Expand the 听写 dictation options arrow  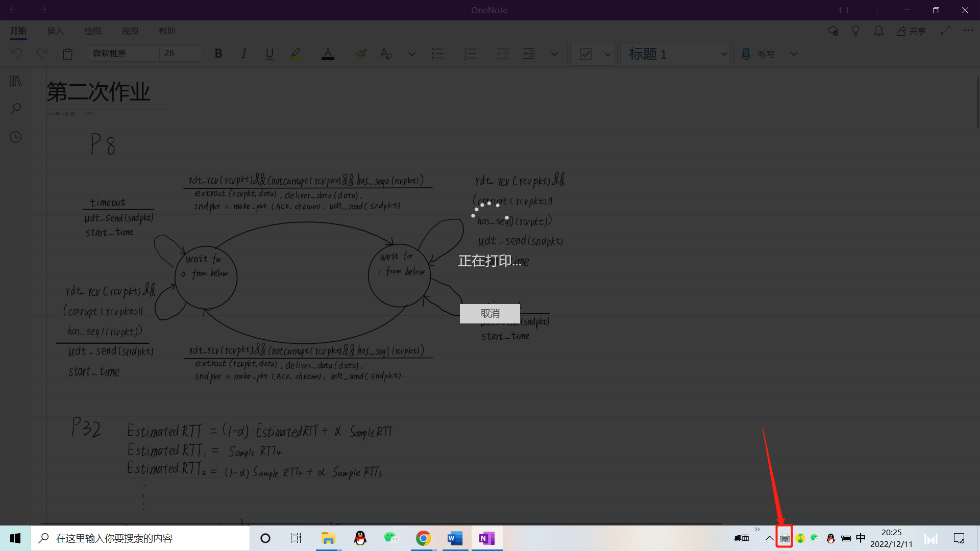[794, 54]
